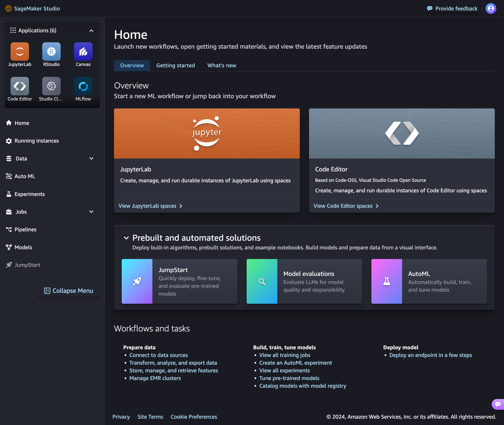Open the Privacy footer link
Viewport: 504px width, 425px height.
point(121,417)
